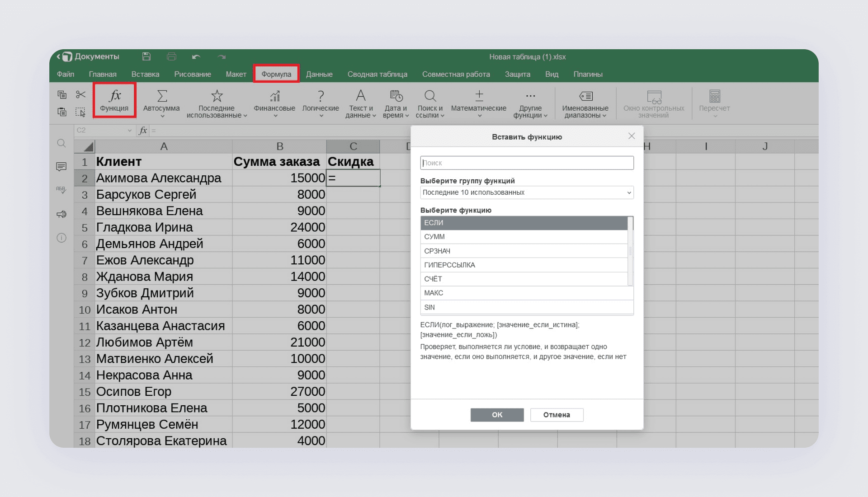Click cell with Гладкова Ирина
The width and height of the screenshot is (868, 497).
(164, 227)
